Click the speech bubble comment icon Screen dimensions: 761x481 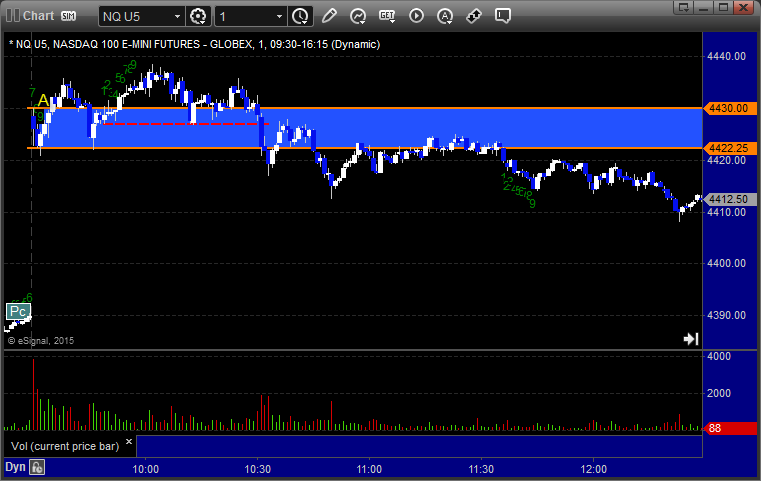click(502, 16)
